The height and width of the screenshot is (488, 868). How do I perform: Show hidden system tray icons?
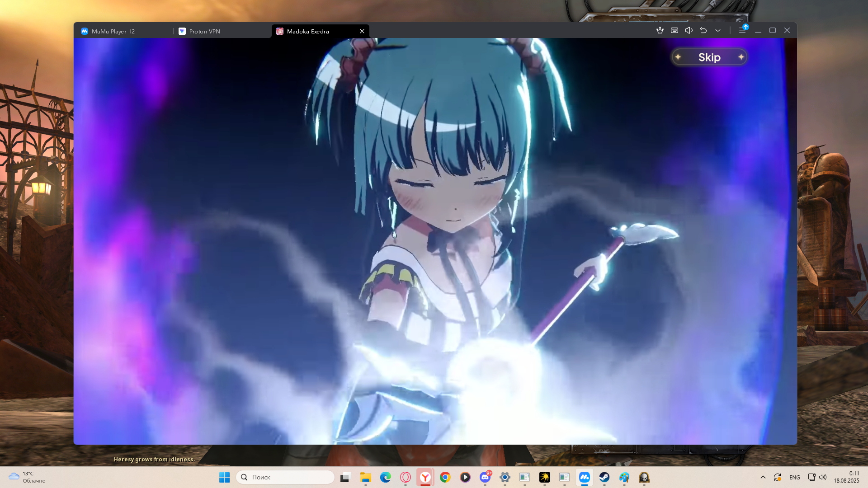point(763,477)
